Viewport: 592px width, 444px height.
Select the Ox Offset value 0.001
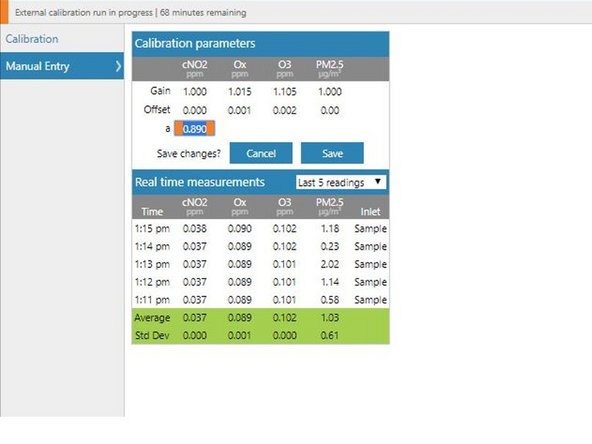[x=240, y=110]
